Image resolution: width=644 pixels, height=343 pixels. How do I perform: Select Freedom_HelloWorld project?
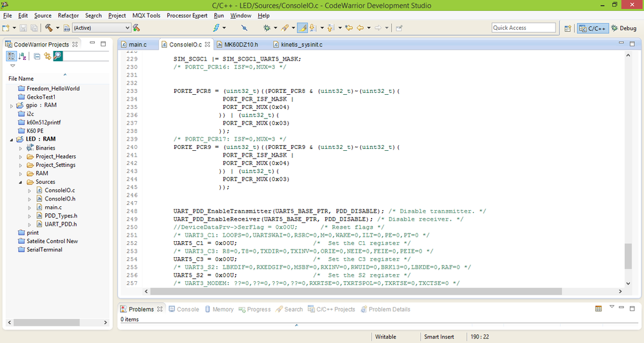tap(53, 88)
